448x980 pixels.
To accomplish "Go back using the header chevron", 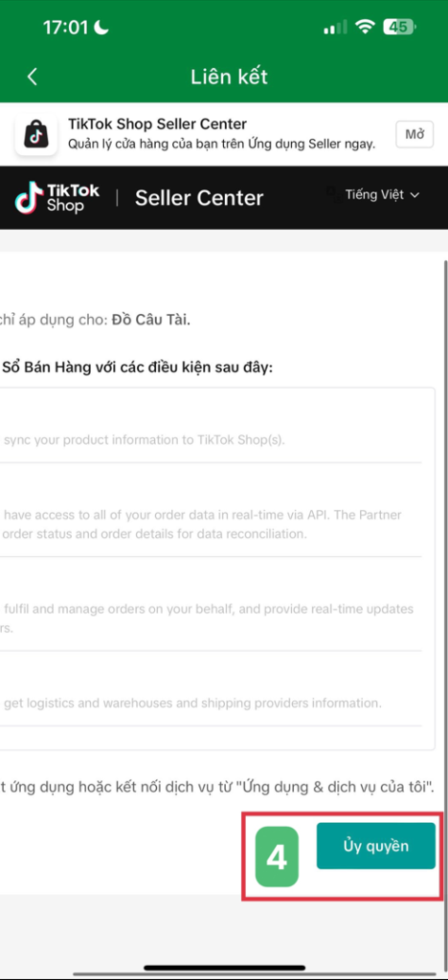I will [x=33, y=77].
